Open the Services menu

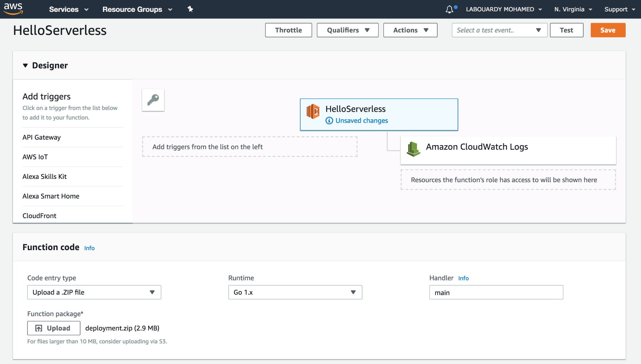point(69,9)
